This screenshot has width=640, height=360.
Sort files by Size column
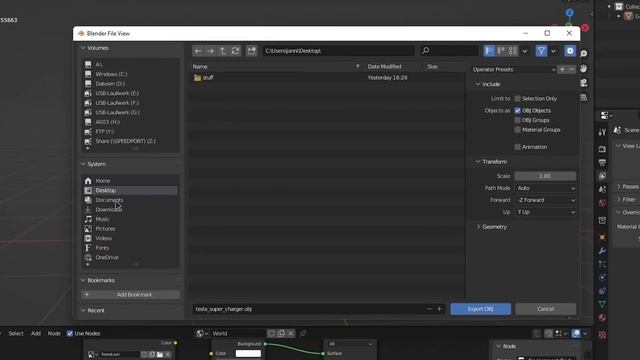click(433, 67)
